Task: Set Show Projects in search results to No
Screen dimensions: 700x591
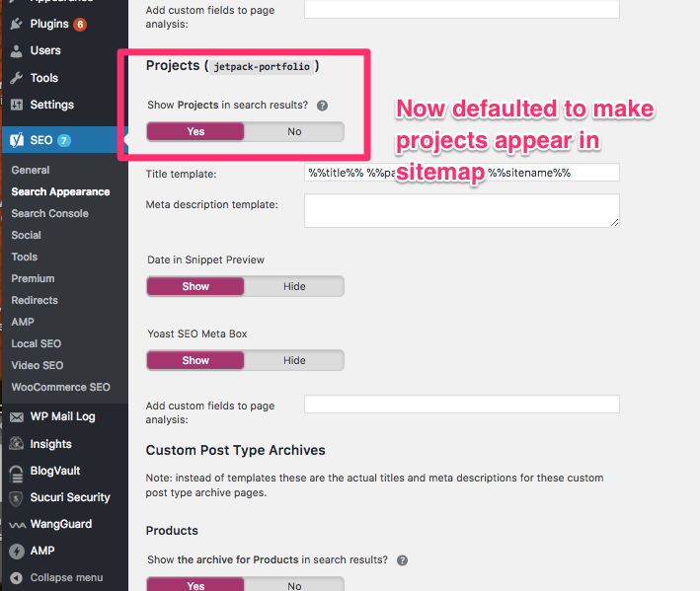Action: pyautogui.click(x=294, y=131)
